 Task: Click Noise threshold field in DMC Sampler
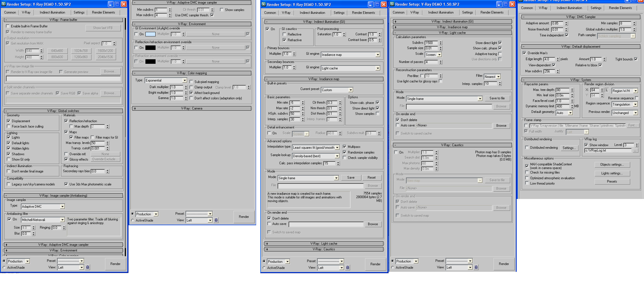pos(558,29)
